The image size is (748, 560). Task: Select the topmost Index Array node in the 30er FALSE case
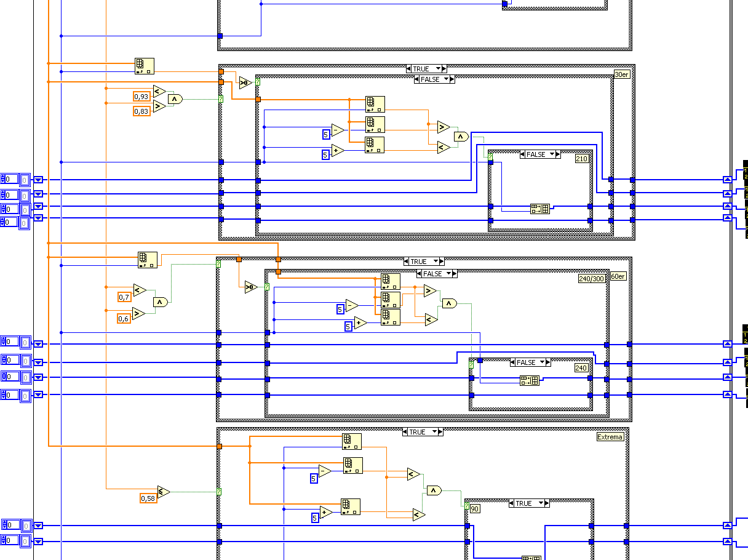(x=375, y=104)
